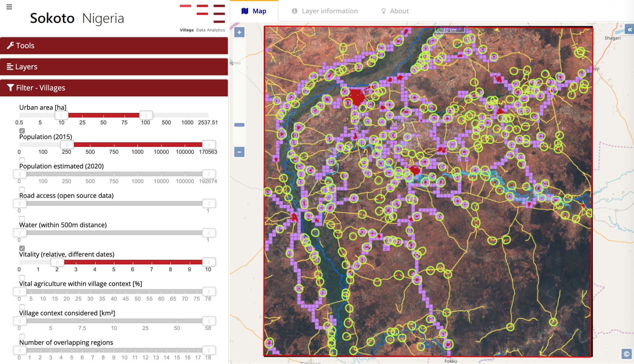Click the Water distance upper slider handle
Screen dimensions: 634x364
pyautogui.click(x=209, y=233)
